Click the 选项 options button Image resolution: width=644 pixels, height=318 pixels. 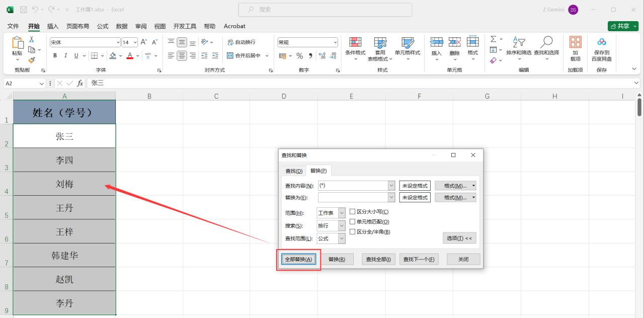[x=459, y=238]
